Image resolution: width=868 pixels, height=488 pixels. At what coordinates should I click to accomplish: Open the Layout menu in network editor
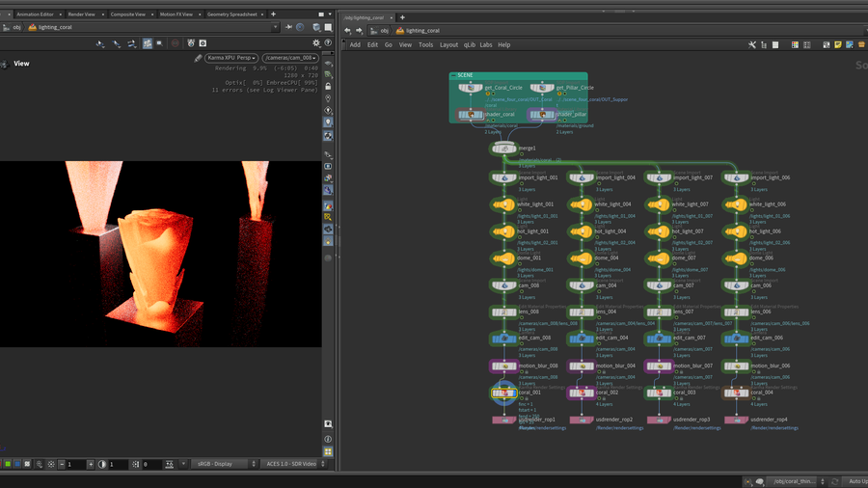[448, 44]
